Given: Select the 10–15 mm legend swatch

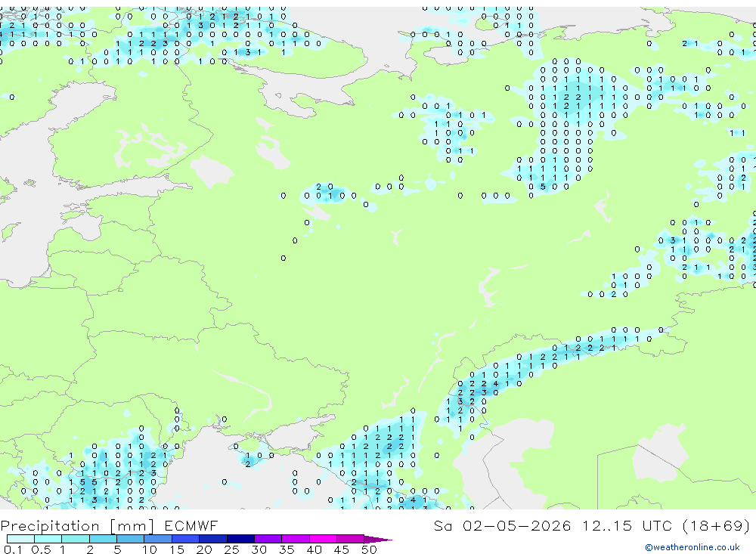Looking at the screenshot, I should [x=158, y=539].
